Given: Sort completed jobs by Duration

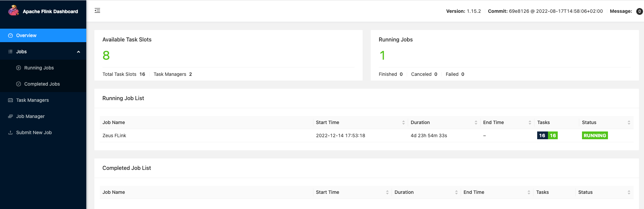Looking at the screenshot, I should tap(456, 192).
